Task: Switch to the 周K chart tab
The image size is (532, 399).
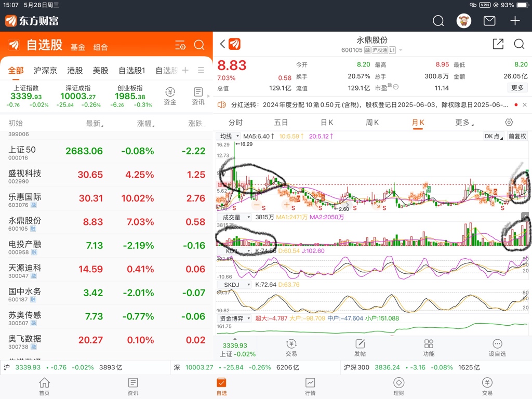Action: 372,123
